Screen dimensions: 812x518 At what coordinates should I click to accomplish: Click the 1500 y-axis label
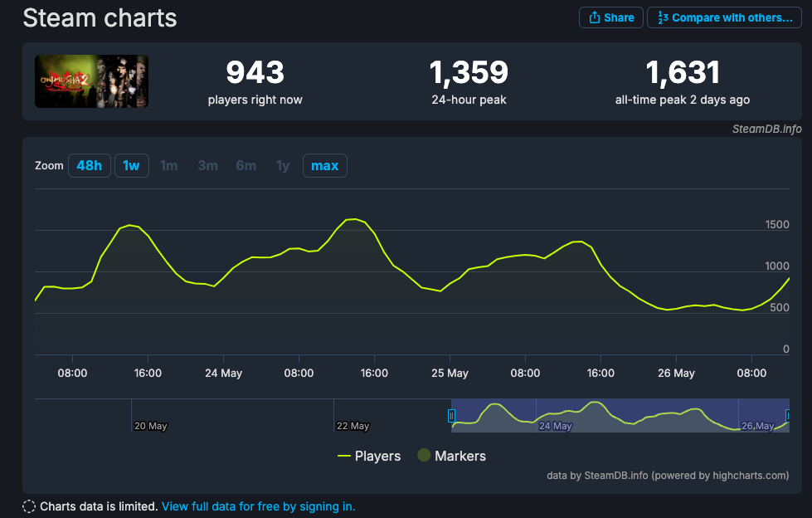click(x=777, y=224)
